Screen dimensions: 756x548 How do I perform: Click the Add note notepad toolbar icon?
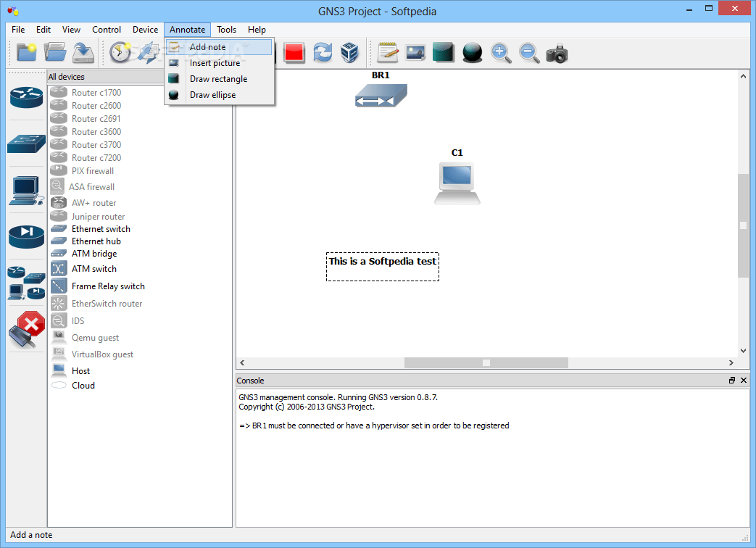388,52
